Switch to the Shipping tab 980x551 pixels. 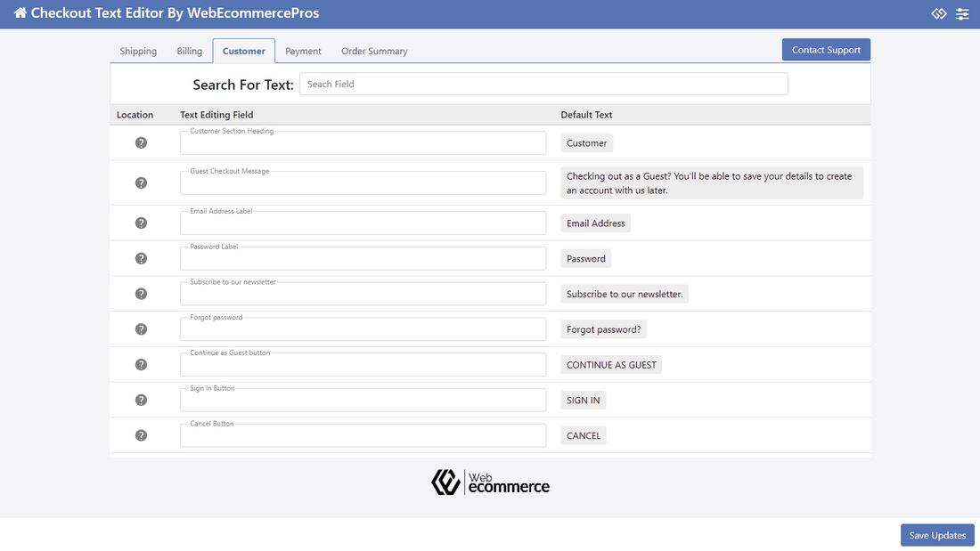pyautogui.click(x=138, y=52)
